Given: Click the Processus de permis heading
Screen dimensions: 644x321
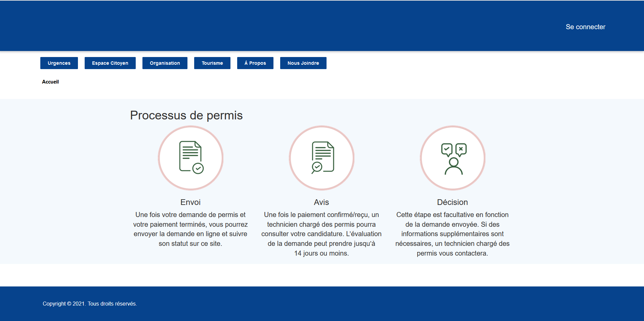Looking at the screenshot, I should [x=186, y=115].
